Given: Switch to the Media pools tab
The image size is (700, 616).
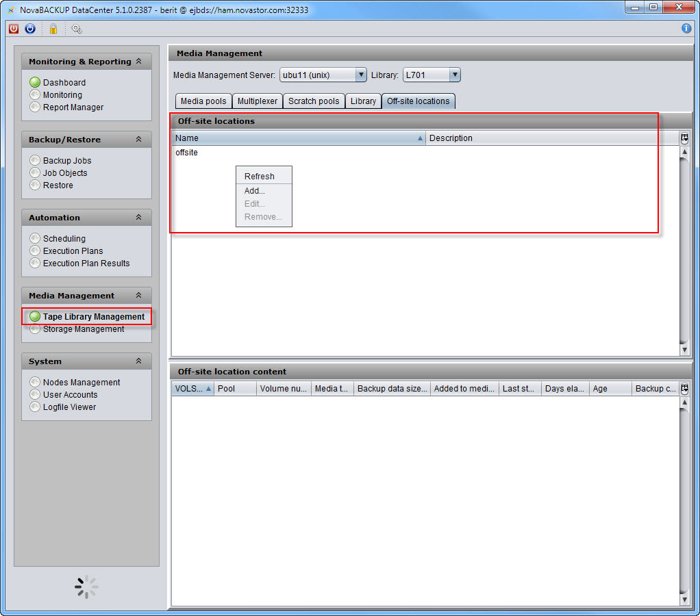Looking at the screenshot, I should click(x=203, y=101).
